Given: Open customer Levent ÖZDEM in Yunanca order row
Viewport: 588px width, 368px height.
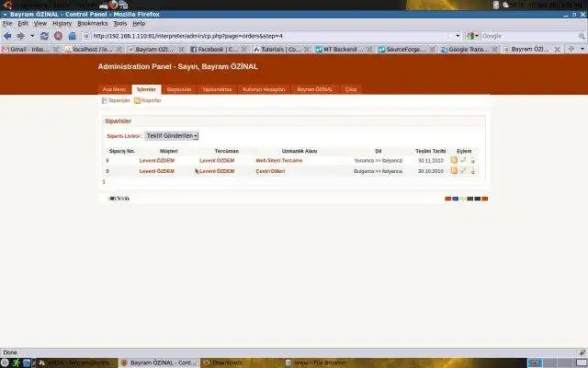Looking at the screenshot, I should pos(157,161).
